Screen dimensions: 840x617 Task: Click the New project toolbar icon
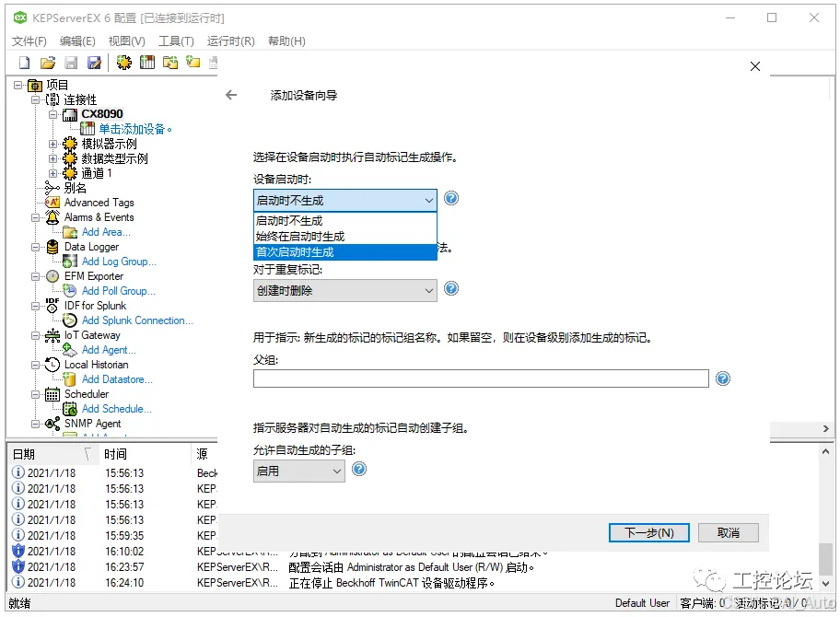point(25,63)
